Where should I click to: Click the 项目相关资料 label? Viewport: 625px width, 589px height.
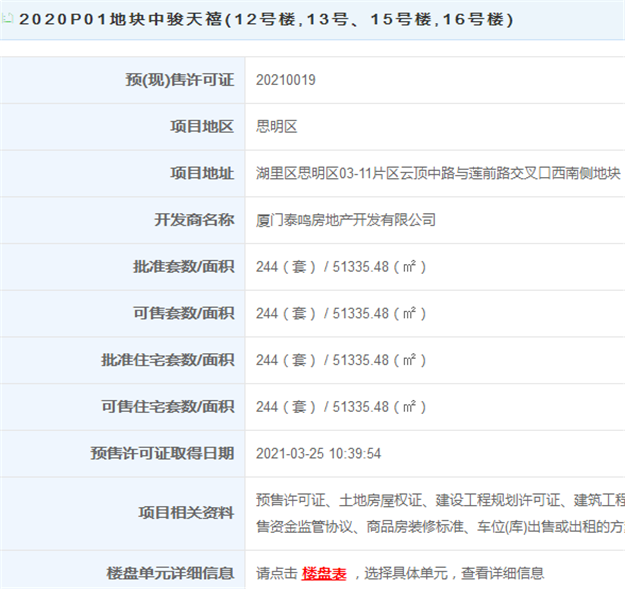[x=187, y=512]
